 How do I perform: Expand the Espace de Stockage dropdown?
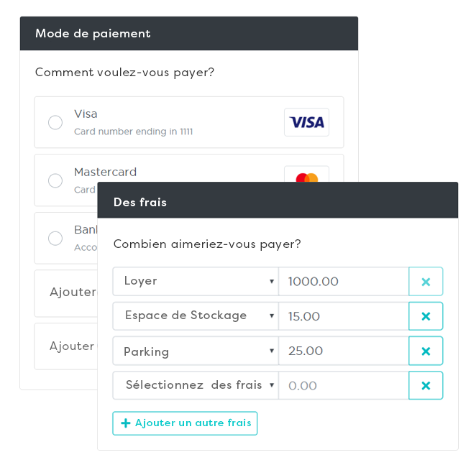point(195,316)
